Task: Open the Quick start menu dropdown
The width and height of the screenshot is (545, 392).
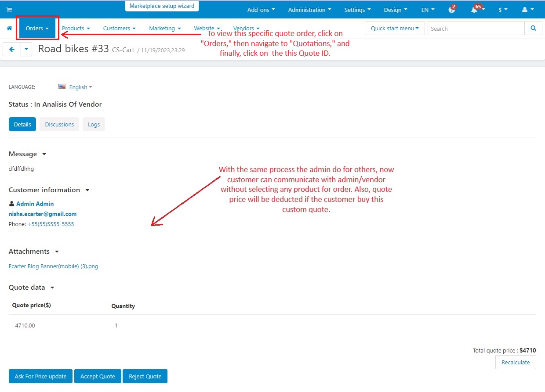Action: pos(394,28)
